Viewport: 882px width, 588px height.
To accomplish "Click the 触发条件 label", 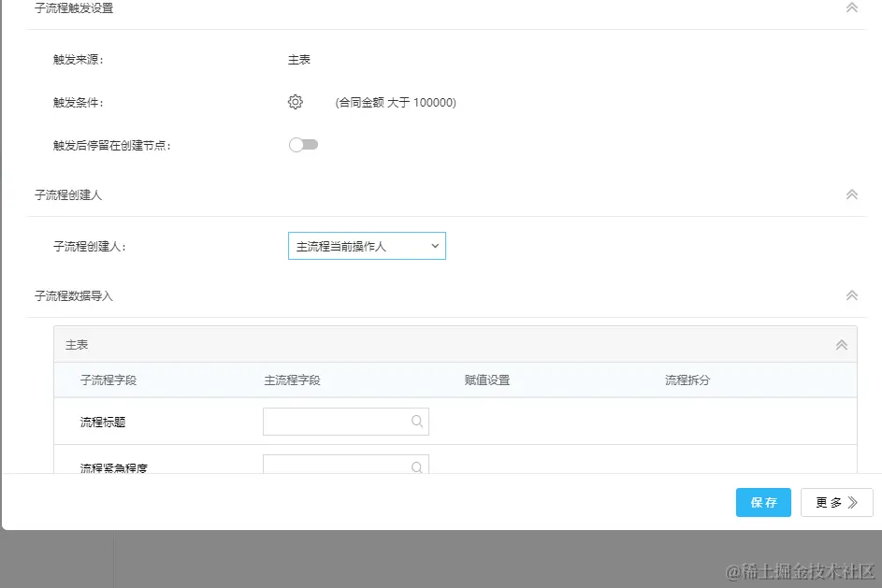I will click(x=79, y=102).
